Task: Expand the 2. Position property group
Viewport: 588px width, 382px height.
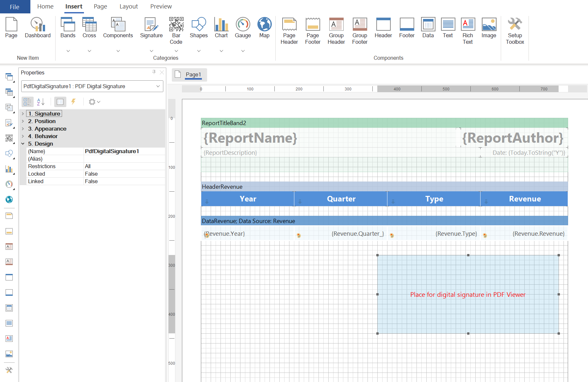Action: tap(23, 121)
